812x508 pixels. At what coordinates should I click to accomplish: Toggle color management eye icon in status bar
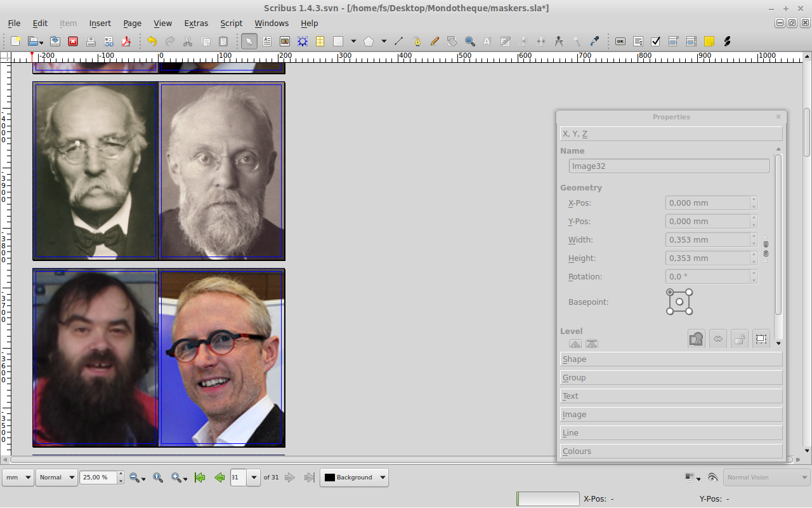tap(712, 478)
